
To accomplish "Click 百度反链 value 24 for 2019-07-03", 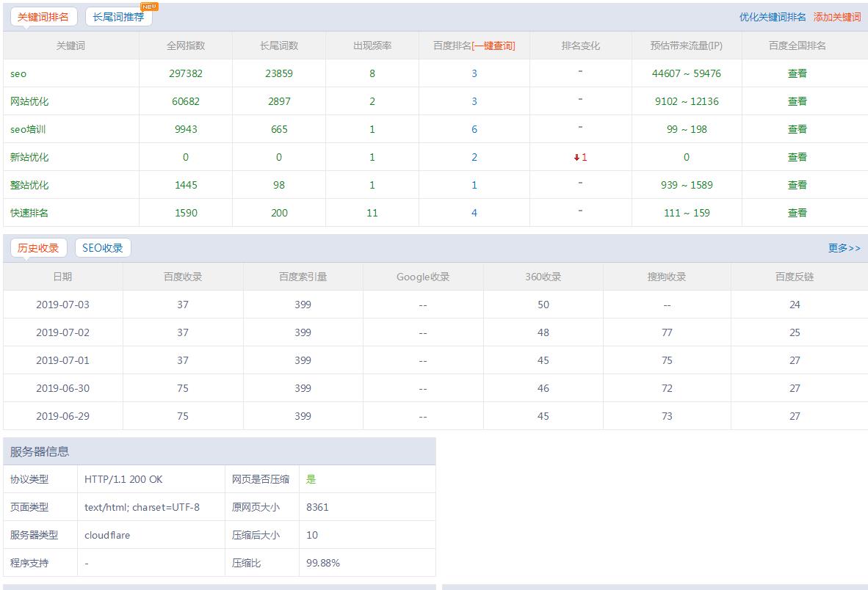I will [x=795, y=305].
